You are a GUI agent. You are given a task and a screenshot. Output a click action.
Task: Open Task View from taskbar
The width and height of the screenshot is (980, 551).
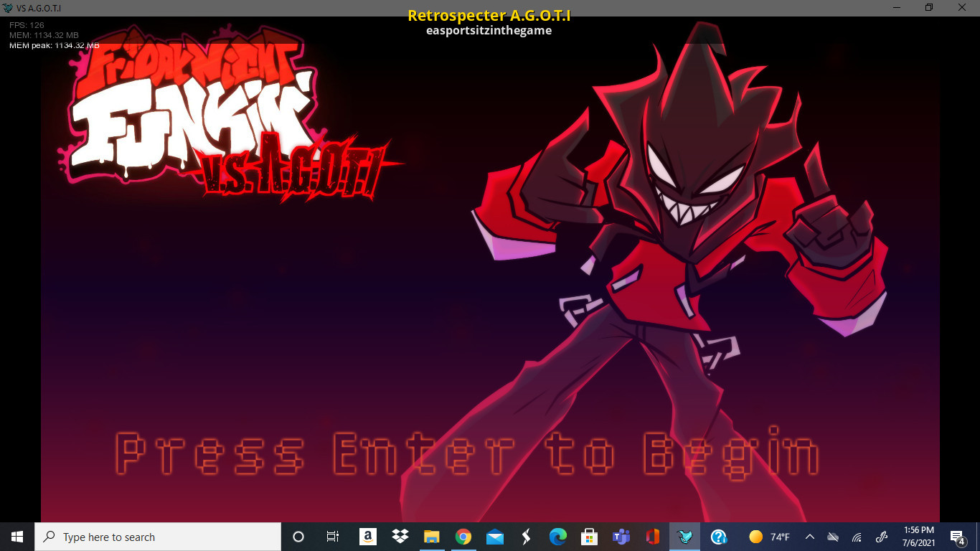[x=333, y=537]
